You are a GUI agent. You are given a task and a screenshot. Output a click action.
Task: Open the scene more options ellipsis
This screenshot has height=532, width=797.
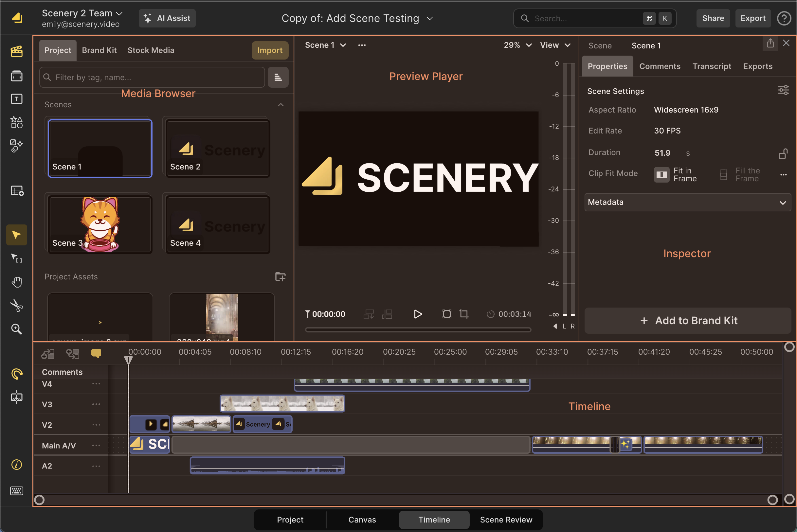coord(362,45)
